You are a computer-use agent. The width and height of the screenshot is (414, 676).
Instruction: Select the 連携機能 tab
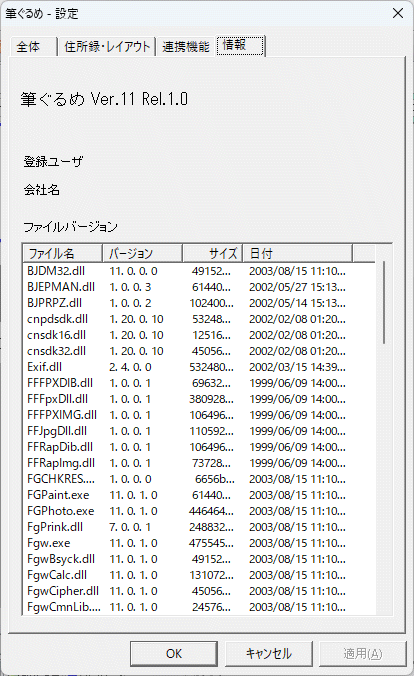point(186,47)
